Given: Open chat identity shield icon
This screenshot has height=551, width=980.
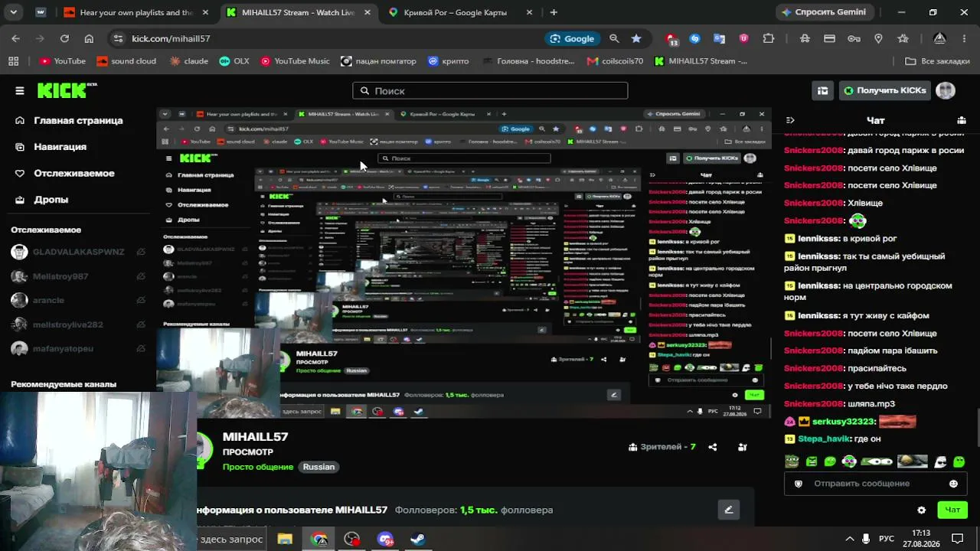Looking at the screenshot, I should [799, 484].
